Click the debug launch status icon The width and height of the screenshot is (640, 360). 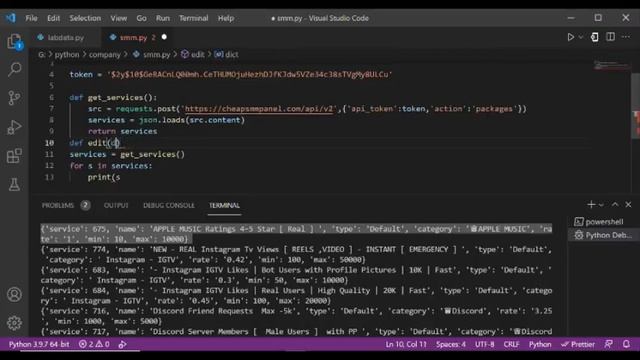[122, 344]
